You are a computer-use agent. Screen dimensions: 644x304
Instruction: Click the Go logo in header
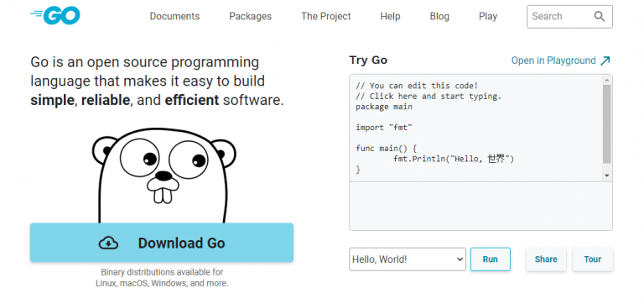click(55, 16)
